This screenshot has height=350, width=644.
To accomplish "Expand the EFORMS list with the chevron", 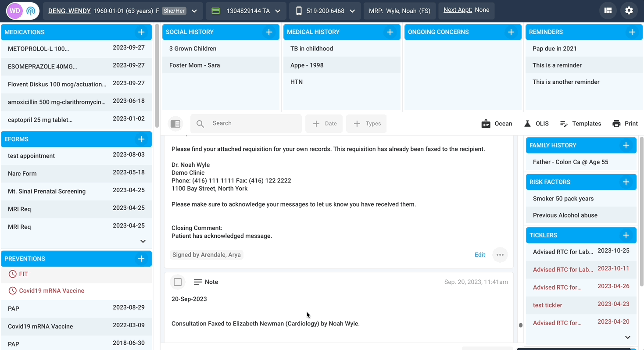I will coord(143,241).
